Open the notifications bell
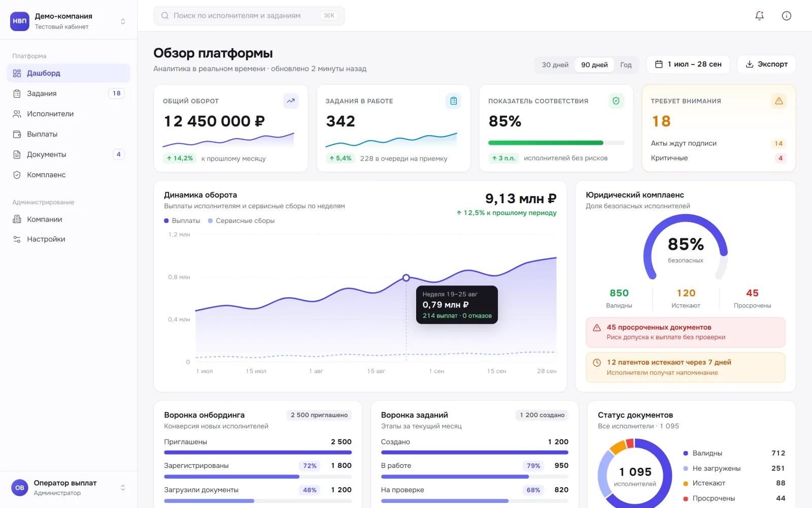This screenshot has width=812, height=508. pos(759,16)
